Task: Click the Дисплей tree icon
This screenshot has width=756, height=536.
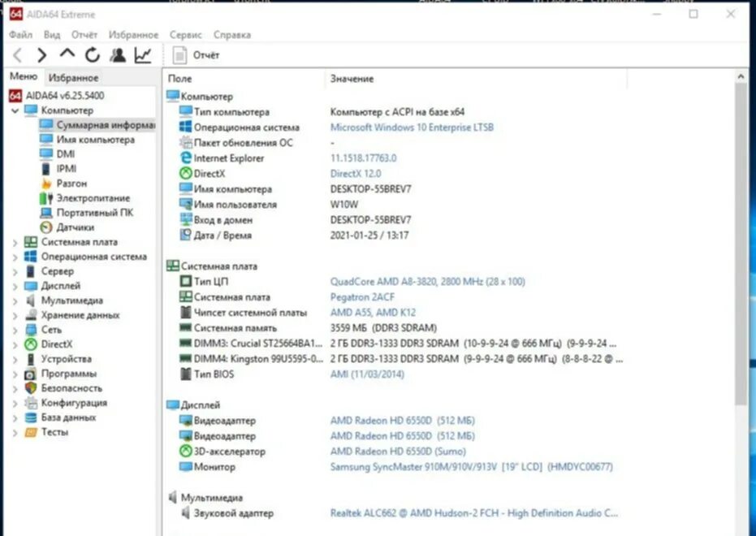Action: [x=31, y=286]
